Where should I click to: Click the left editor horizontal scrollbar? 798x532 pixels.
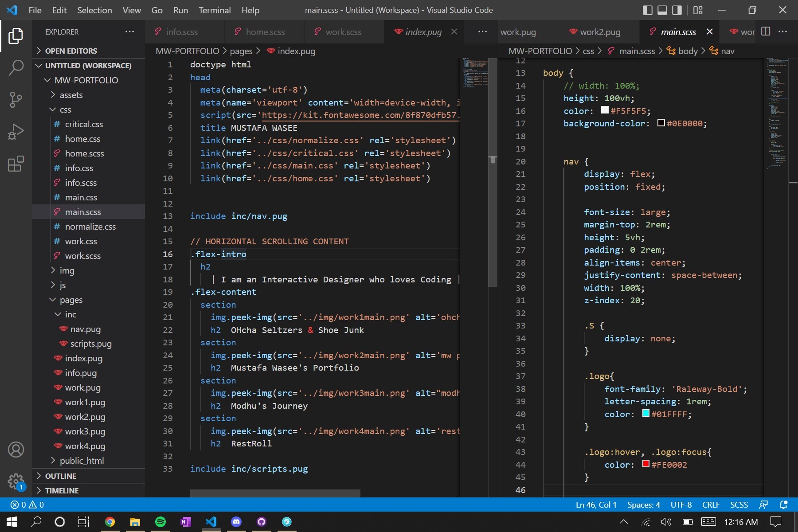point(275,493)
